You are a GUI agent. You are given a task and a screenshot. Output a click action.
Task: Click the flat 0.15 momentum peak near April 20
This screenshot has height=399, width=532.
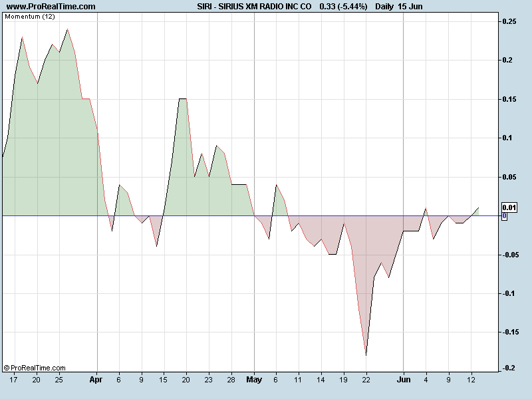pos(182,98)
